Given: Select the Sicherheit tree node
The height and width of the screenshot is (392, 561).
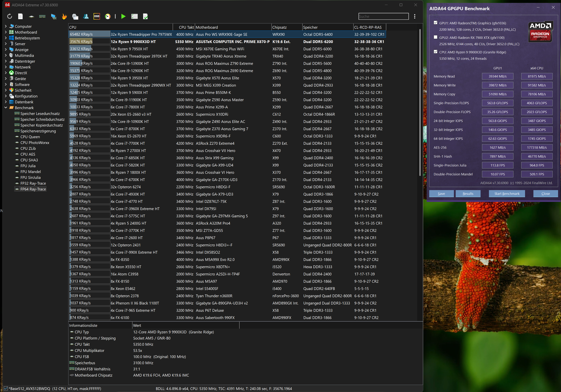Looking at the screenshot, I should tap(23, 90).
